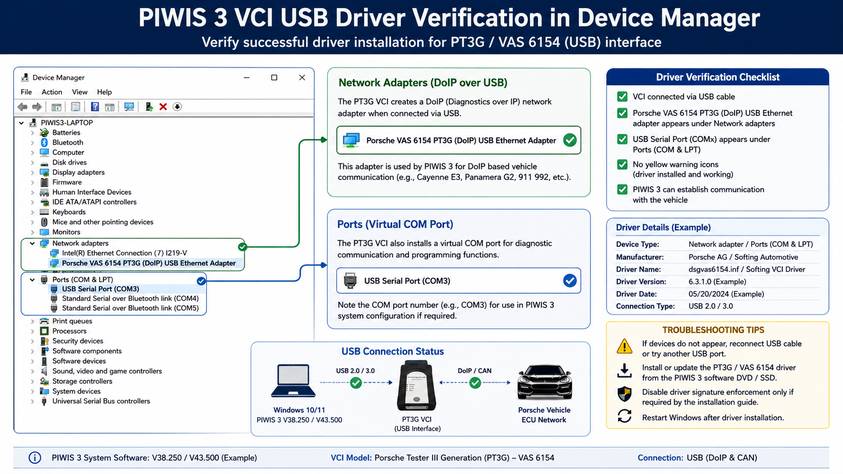Expand the Human Interface Devices node
Viewport: 843px width, 474px height.
coord(32,192)
